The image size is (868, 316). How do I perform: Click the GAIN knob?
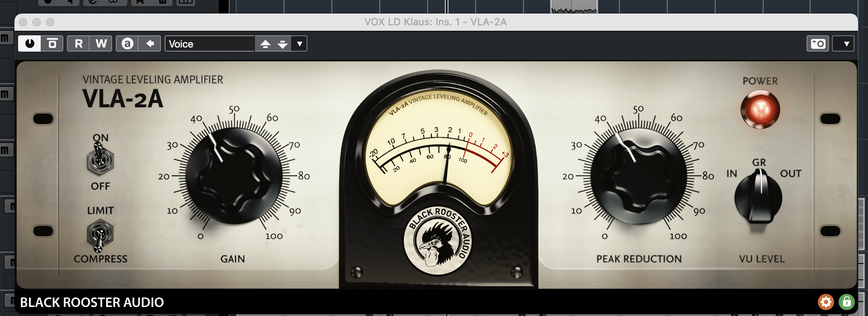coord(234,176)
